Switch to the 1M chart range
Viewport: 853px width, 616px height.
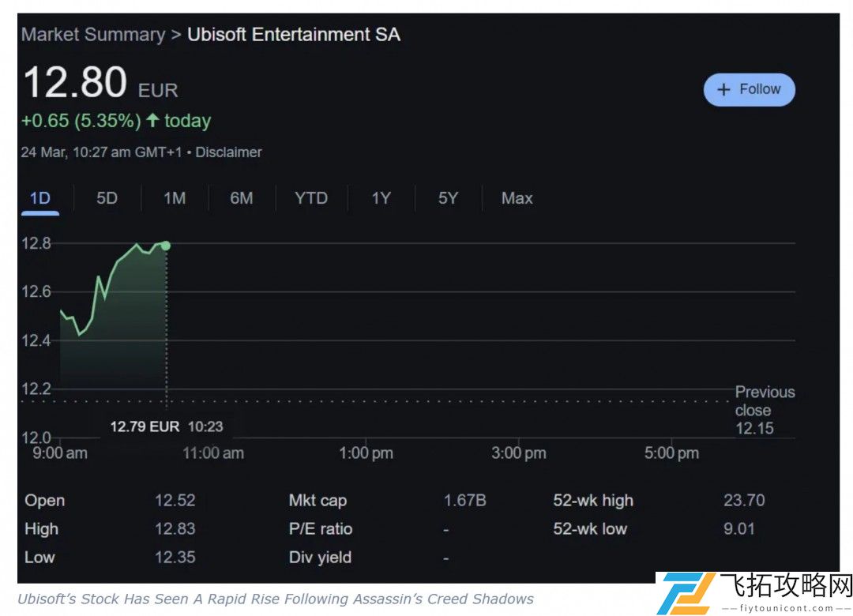[175, 198]
